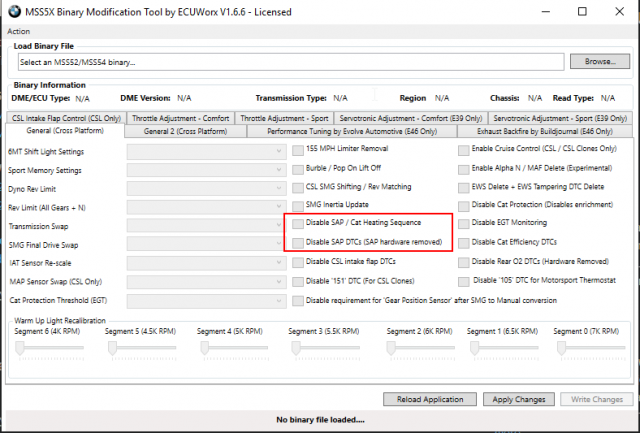640x433 pixels.
Task: Check Disable '105' DTC Motorsport Thermostat
Action: point(464,282)
